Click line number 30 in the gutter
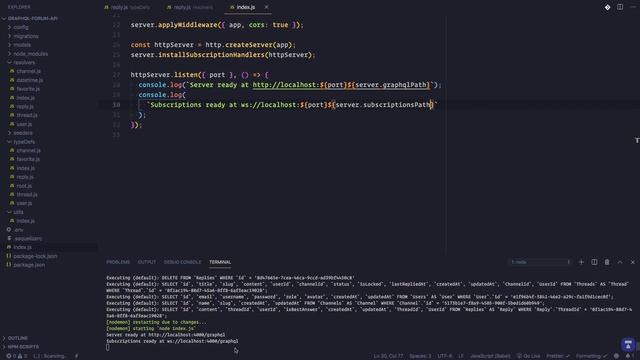The height and width of the screenshot is (360, 640). [116, 105]
